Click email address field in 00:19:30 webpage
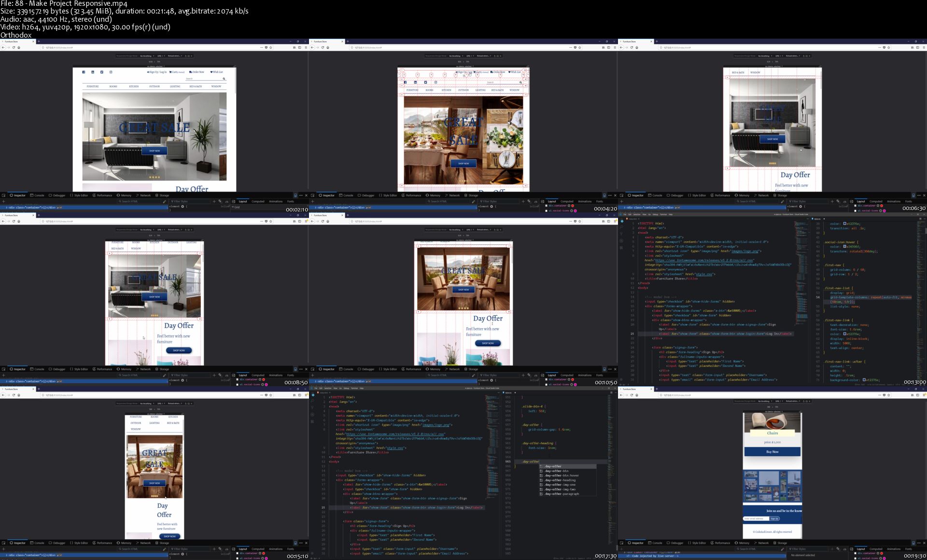 coord(756,518)
